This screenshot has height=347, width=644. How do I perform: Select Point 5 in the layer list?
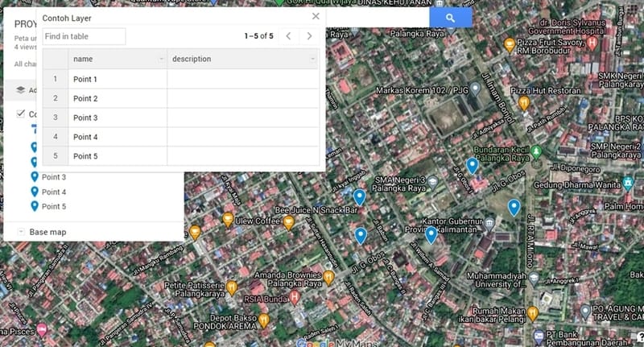54,206
